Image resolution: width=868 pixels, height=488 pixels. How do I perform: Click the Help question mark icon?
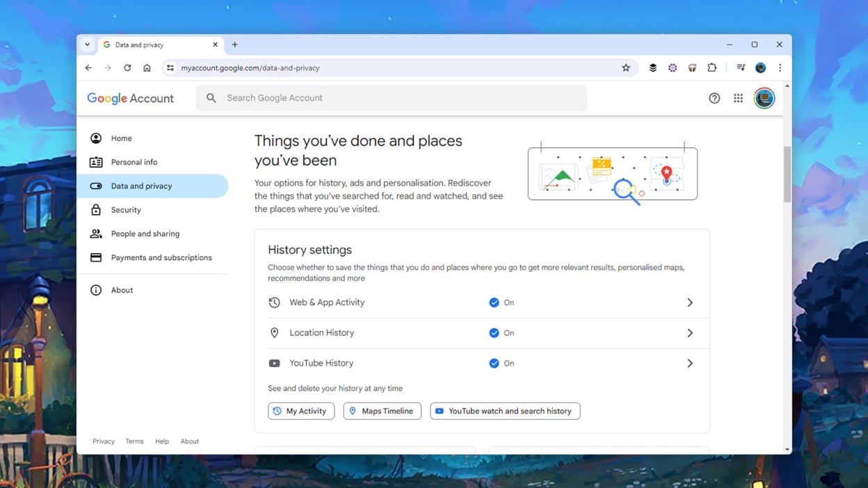(x=714, y=99)
